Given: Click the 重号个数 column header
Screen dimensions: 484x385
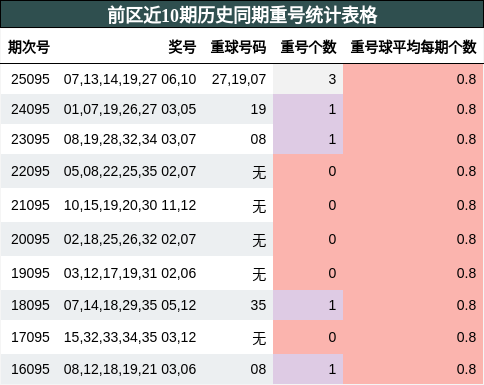Looking at the screenshot, I should [x=308, y=47].
